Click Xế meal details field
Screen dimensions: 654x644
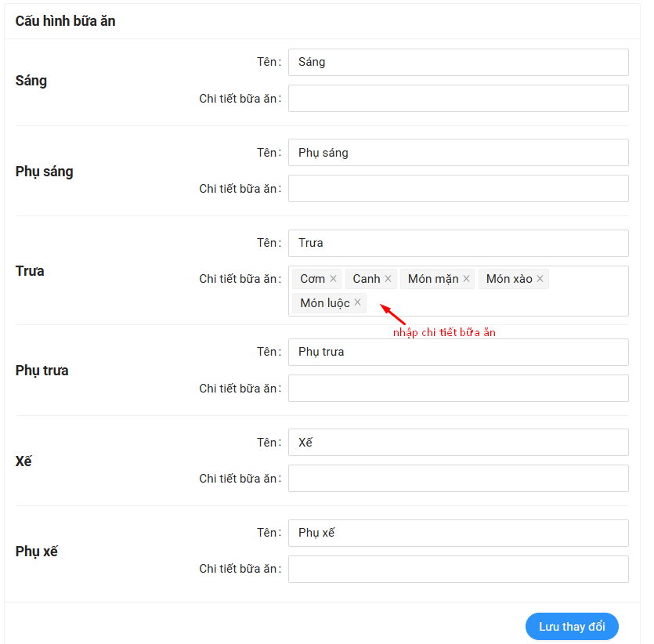click(x=458, y=479)
